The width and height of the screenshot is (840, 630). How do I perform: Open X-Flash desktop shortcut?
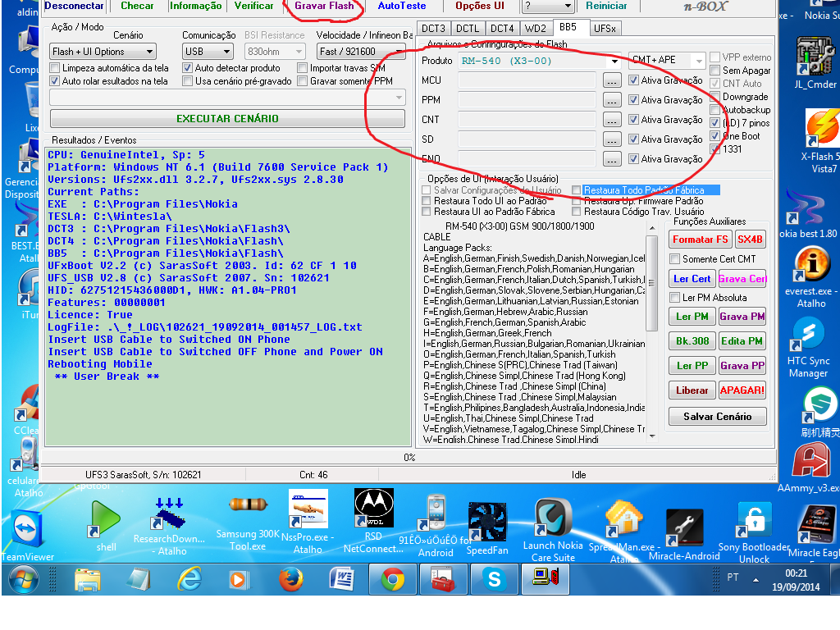pyautogui.click(x=820, y=141)
